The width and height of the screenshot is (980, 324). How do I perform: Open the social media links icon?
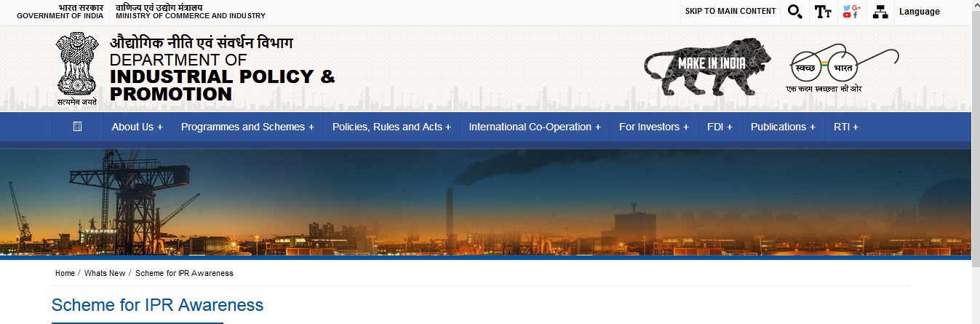click(850, 12)
